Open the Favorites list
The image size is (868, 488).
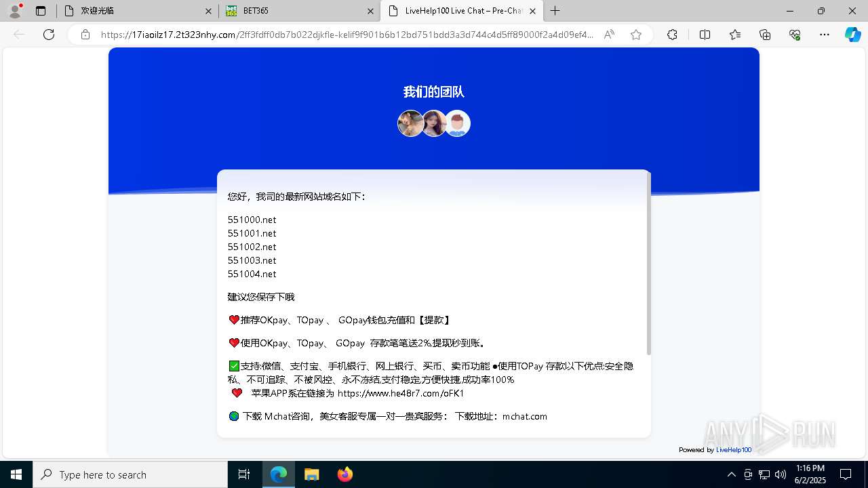(735, 35)
